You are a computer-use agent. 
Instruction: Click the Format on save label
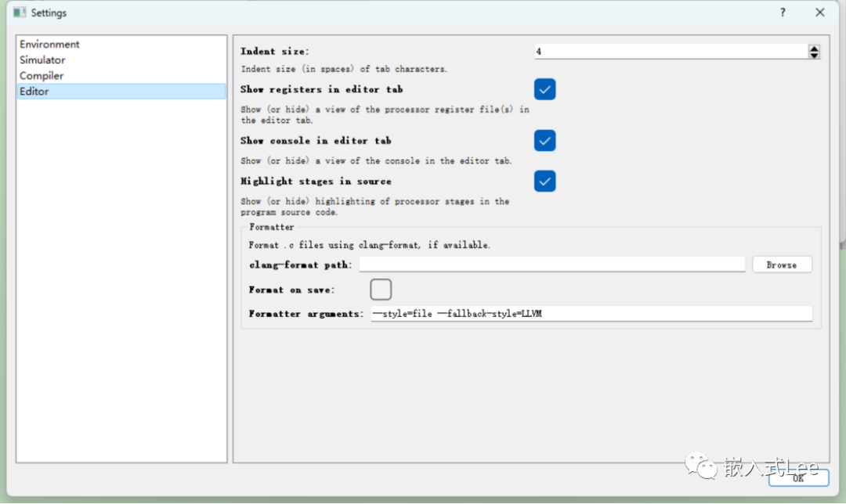292,290
